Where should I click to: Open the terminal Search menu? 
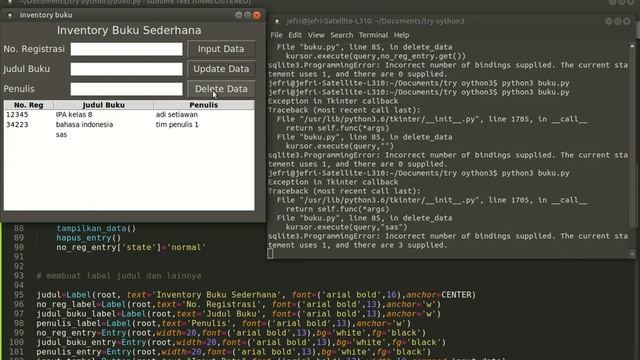[342, 35]
